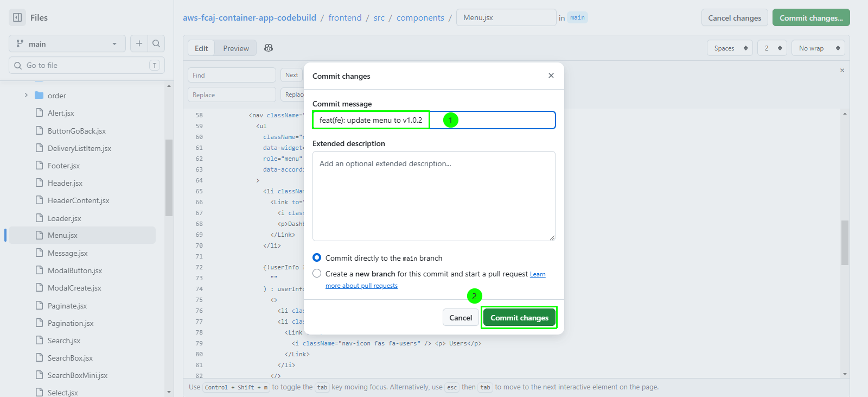Open the Copilot icon next to Preview
868x397 pixels.
(x=269, y=48)
